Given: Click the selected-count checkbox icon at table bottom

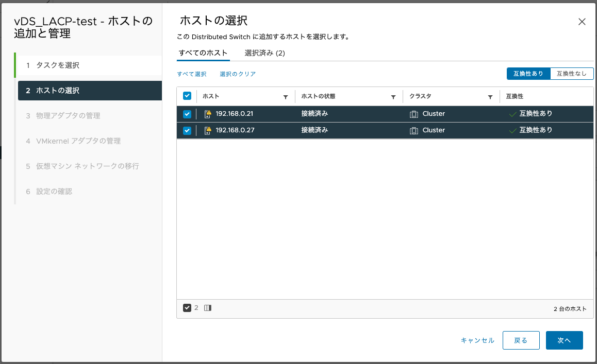Looking at the screenshot, I should pos(188,307).
